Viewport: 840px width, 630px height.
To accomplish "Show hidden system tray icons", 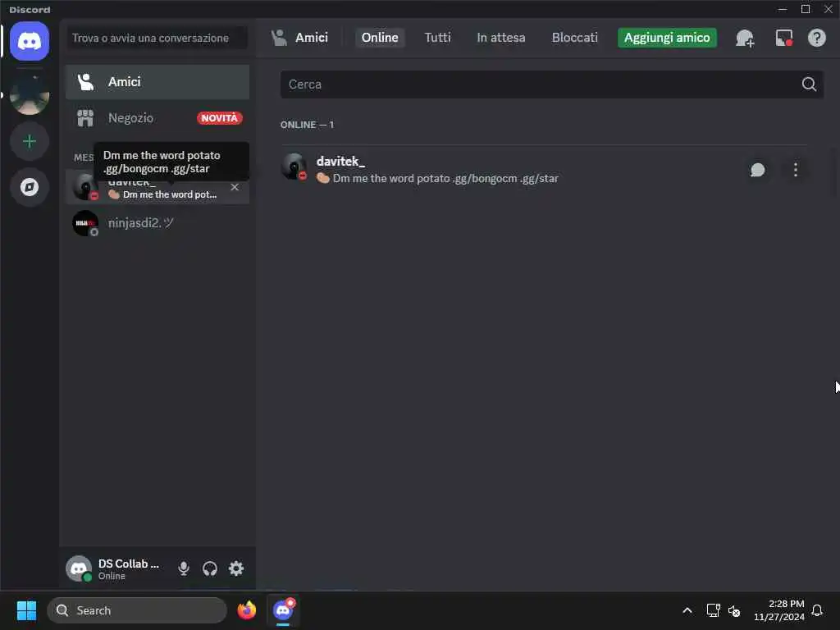I will (x=687, y=610).
